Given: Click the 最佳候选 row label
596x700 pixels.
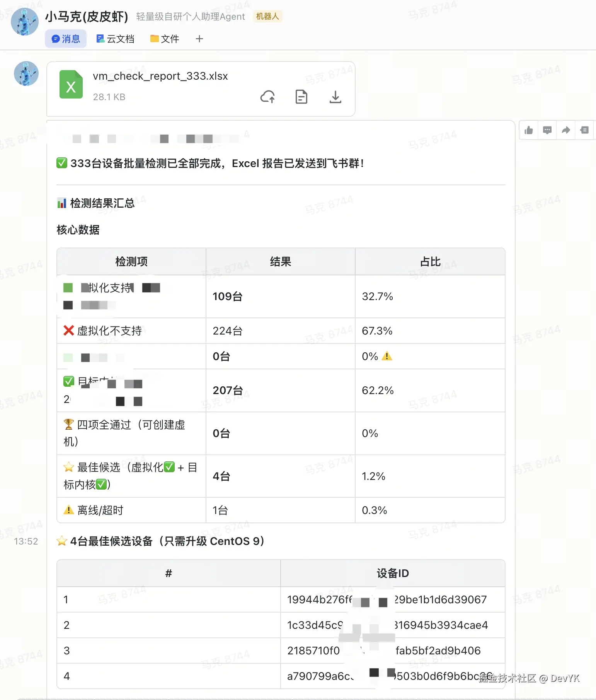Looking at the screenshot, I should [x=130, y=476].
